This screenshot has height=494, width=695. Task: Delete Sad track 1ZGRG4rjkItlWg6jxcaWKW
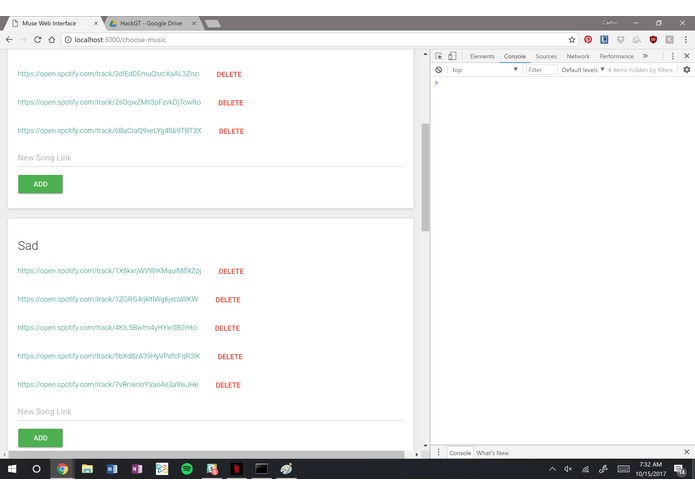coord(228,300)
